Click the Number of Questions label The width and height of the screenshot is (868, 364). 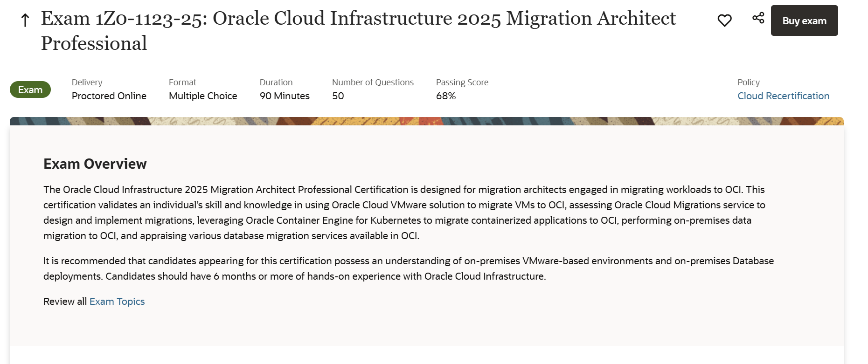(373, 82)
